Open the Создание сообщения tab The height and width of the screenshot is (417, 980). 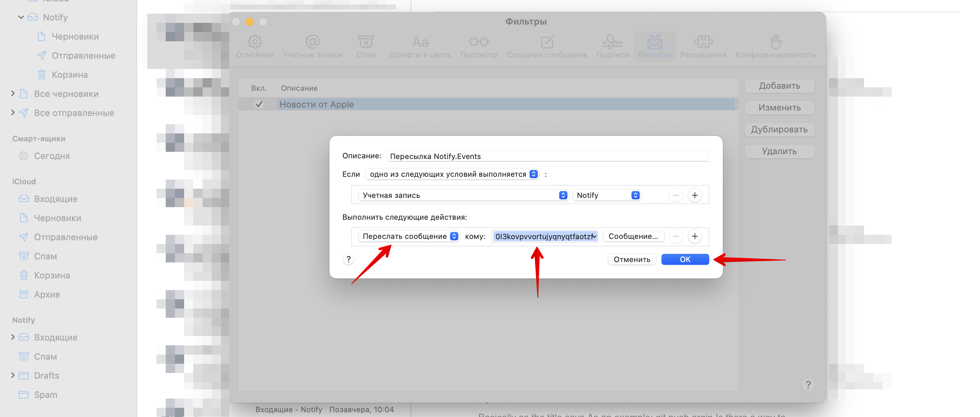(x=547, y=46)
